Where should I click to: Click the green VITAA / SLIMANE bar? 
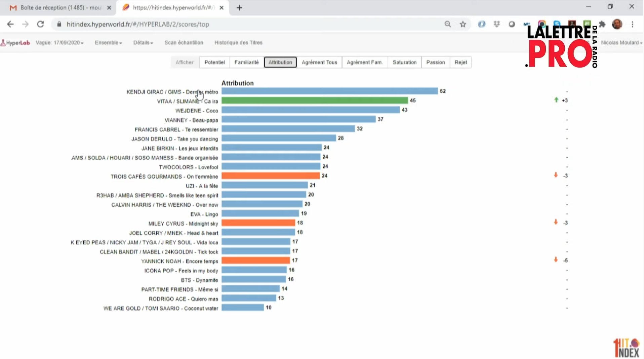coord(314,101)
